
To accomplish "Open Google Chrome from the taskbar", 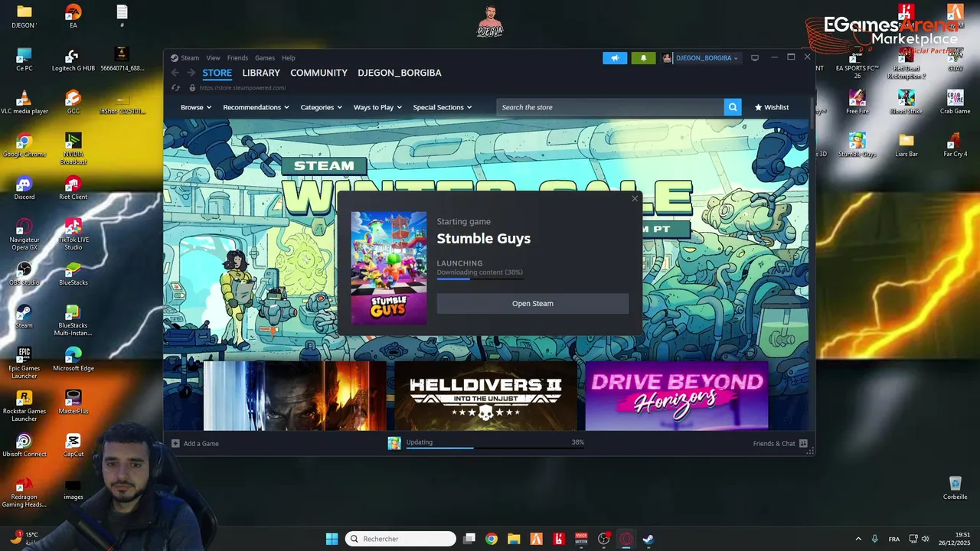I will [492, 539].
